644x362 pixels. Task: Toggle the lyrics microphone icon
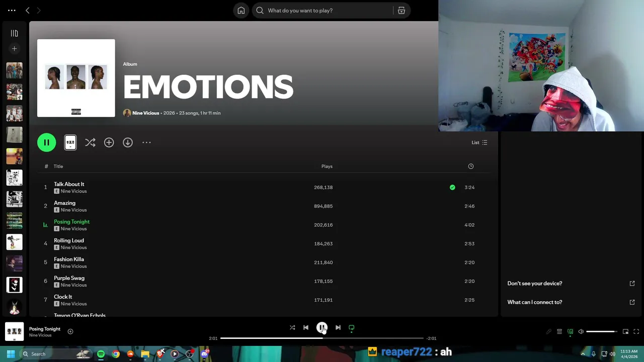(x=549, y=332)
